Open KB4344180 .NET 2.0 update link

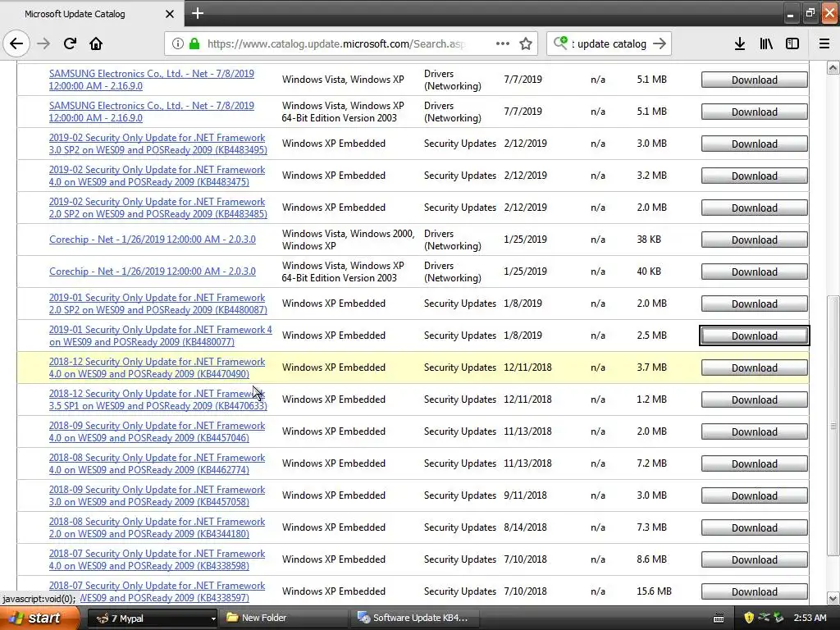157,527
